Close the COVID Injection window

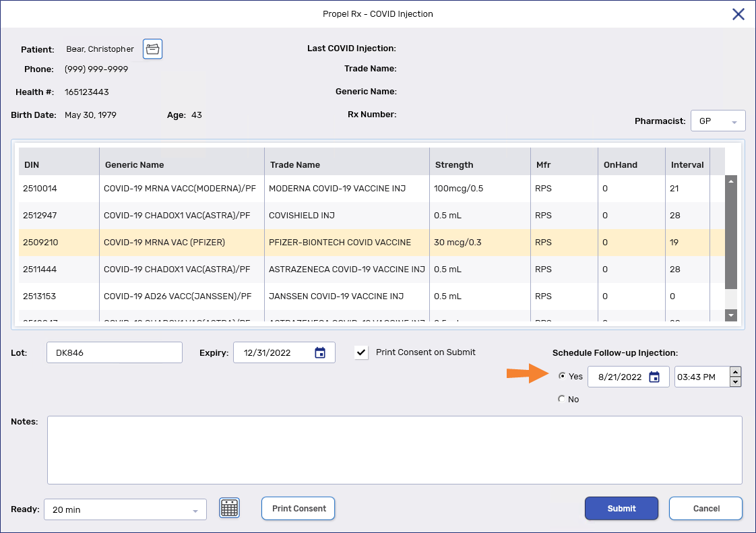click(738, 14)
